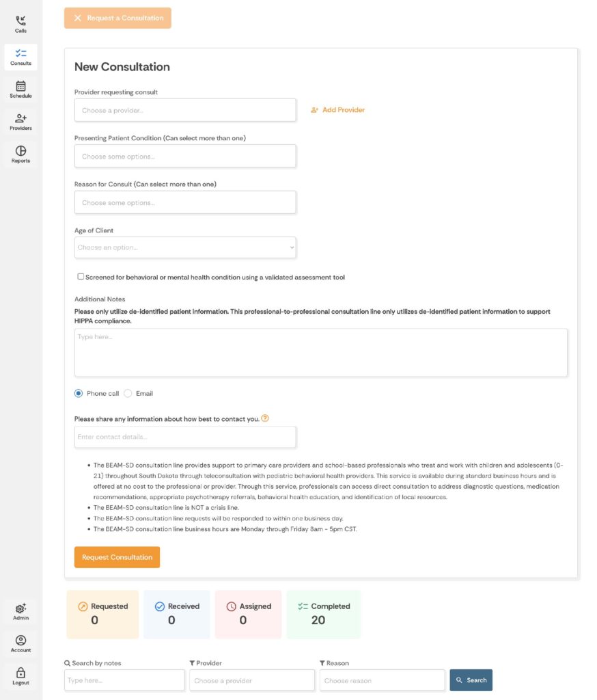The width and height of the screenshot is (597, 700).
Task: Select the Phone call radio option
Action: coord(79,394)
